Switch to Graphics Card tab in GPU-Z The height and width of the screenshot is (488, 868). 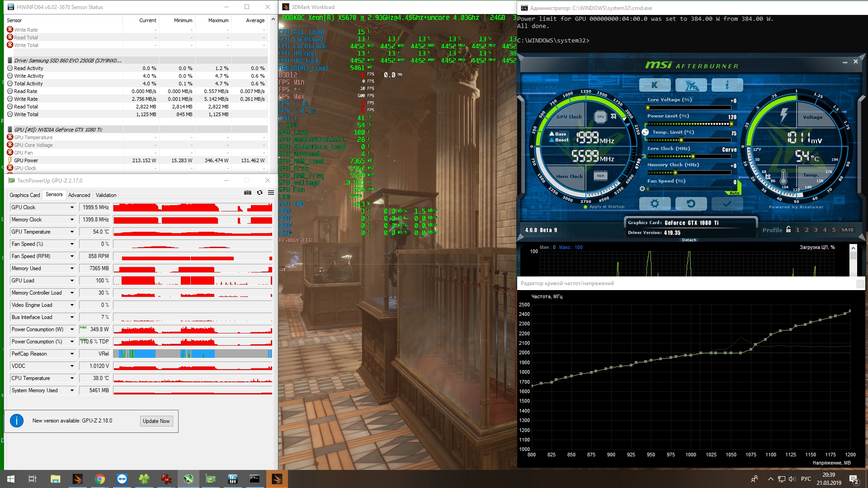pyautogui.click(x=25, y=195)
